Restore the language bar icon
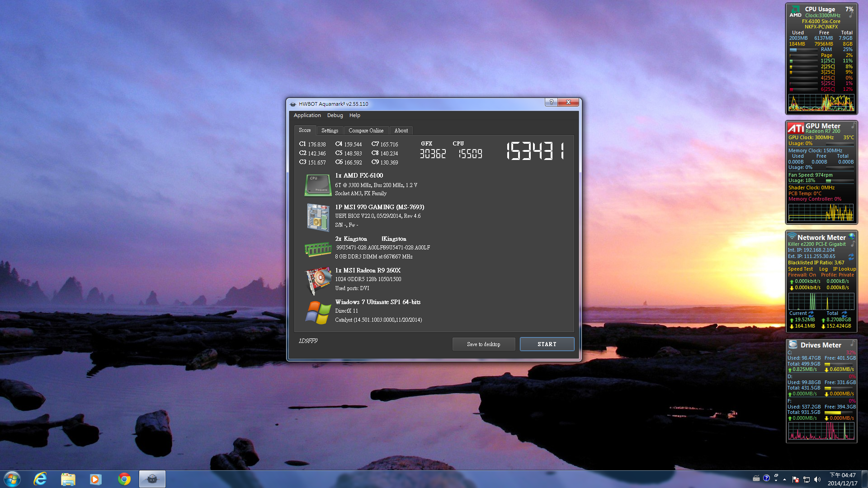The height and width of the screenshot is (488, 868). [x=776, y=475]
